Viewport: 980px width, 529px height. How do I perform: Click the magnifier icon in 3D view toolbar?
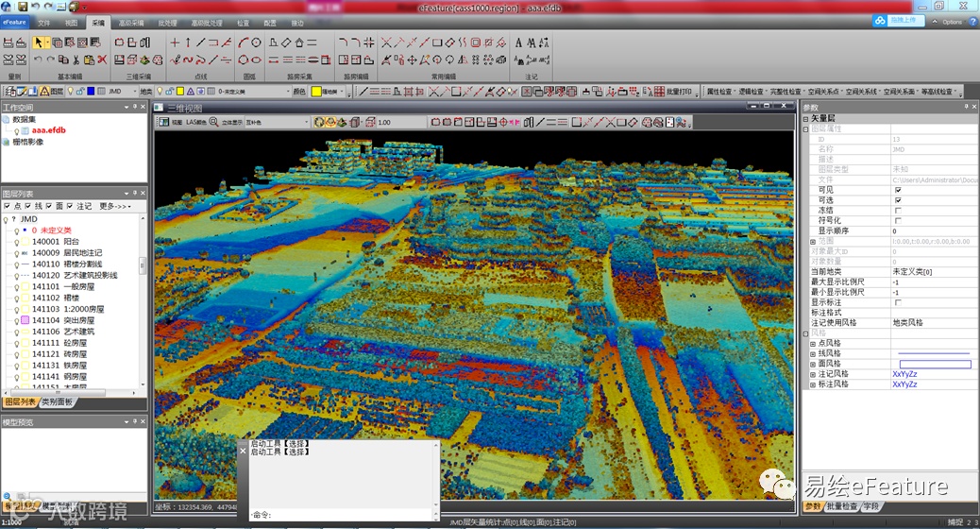[x=213, y=122]
